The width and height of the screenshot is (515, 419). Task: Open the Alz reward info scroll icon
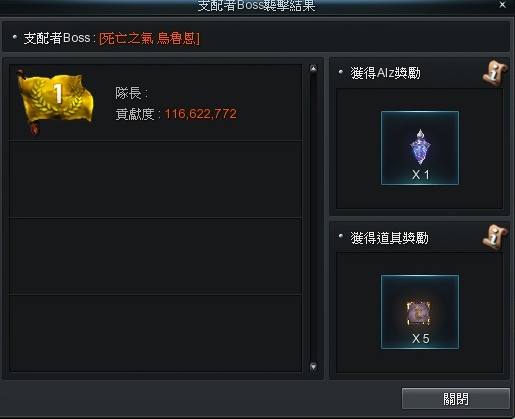pos(495,73)
